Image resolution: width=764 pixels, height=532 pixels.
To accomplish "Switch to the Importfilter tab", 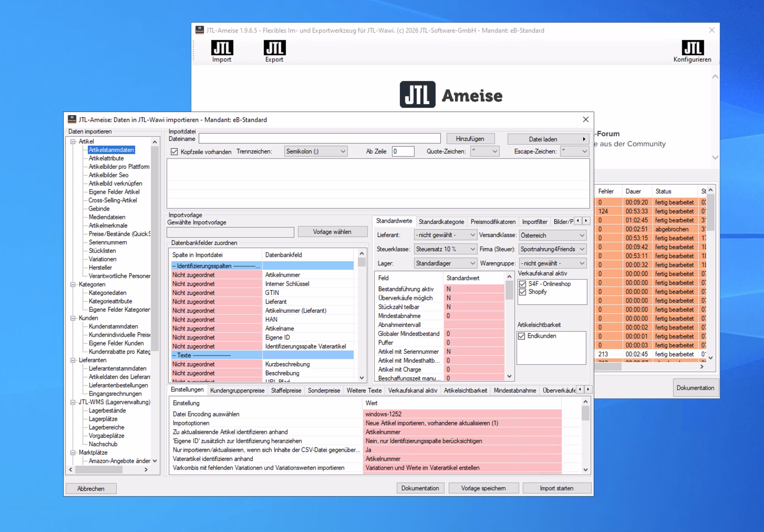I will (535, 222).
